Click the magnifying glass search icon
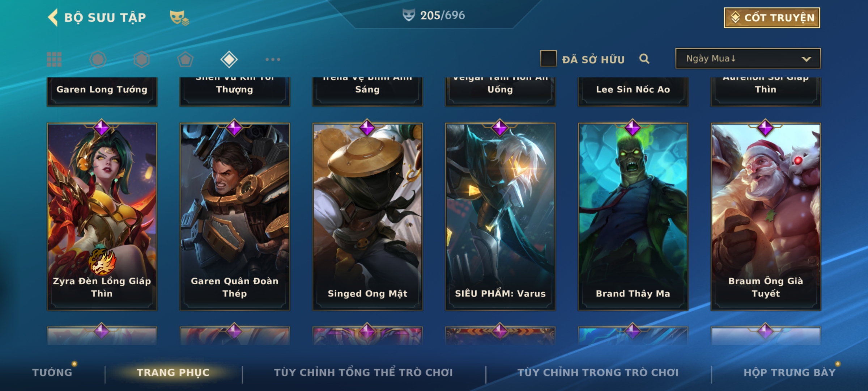 644,59
